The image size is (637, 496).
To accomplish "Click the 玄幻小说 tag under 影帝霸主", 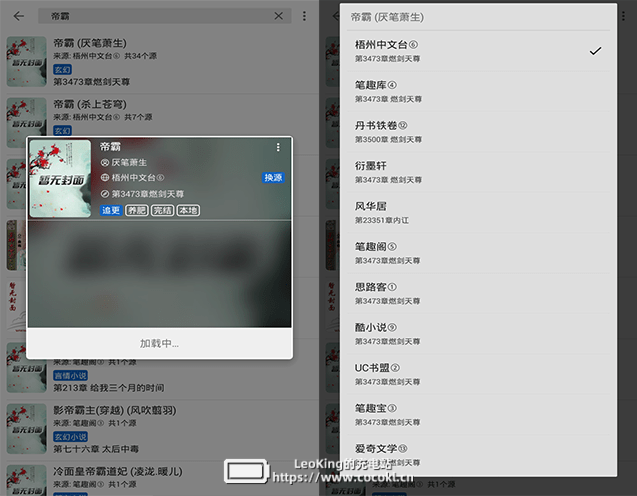I will click(x=71, y=437).
